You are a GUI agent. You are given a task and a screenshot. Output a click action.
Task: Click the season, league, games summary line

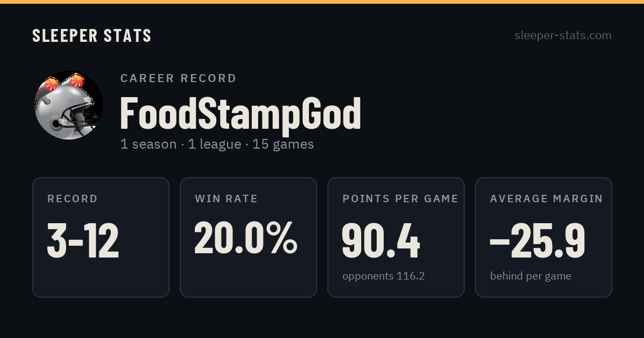(x=217, y=144)
